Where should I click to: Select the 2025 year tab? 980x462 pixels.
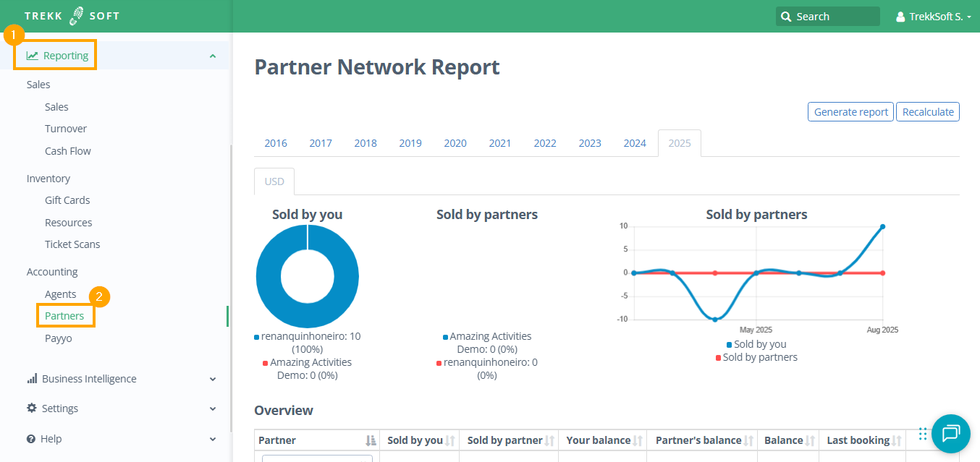680,143
